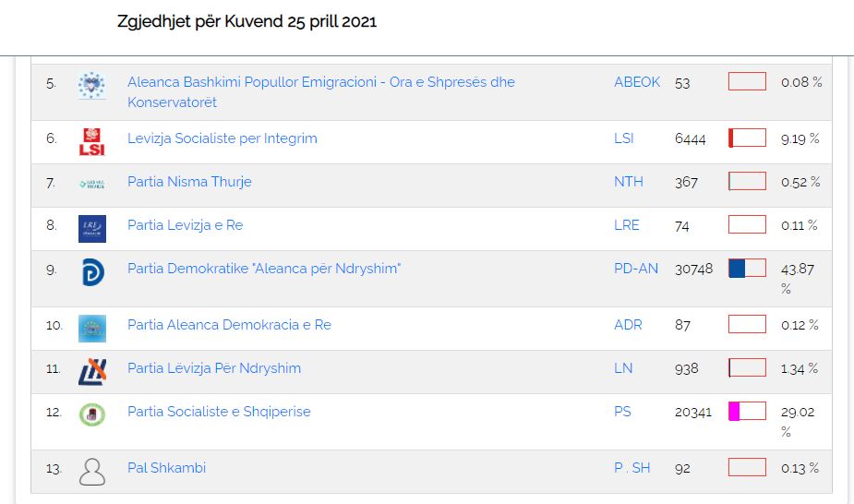Click the LSI party logo icon
The image size is (854, 504).
click(91, 142)
